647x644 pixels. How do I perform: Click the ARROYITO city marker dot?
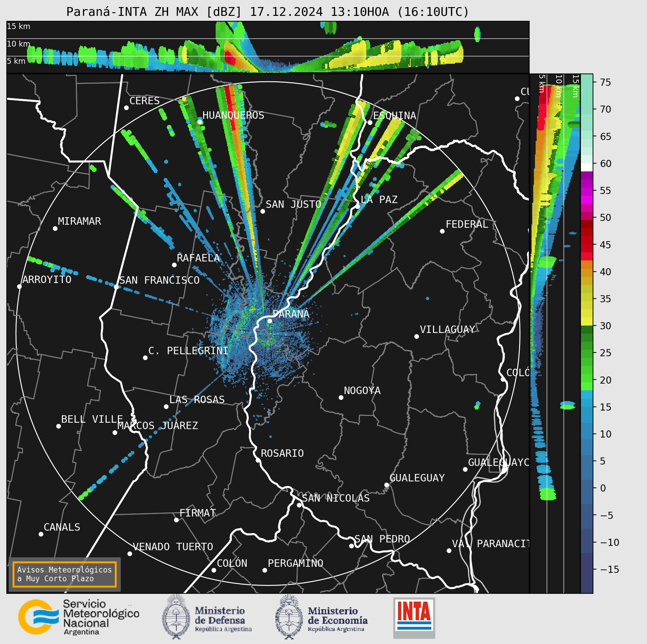click(x=19, y=286)
